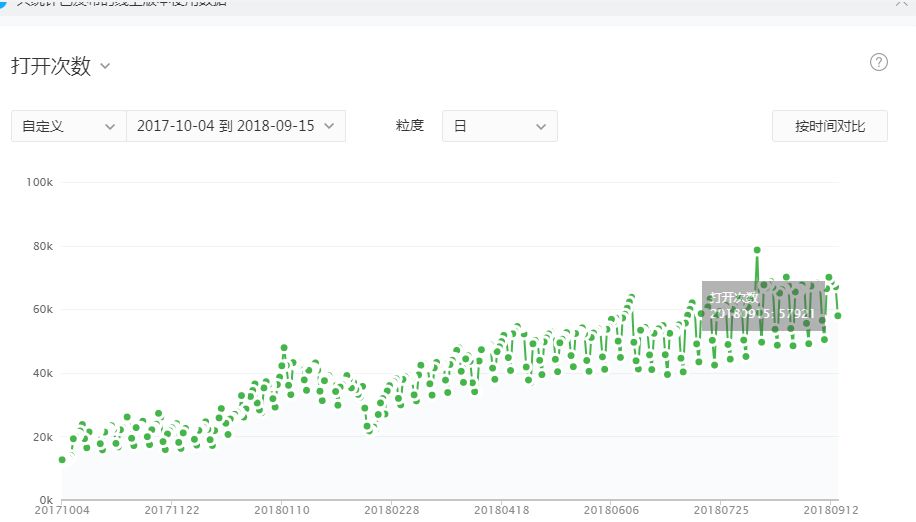Click the x-axis label 20180725
This screenshot has height=522, width=916.
(x=721, y=510)
